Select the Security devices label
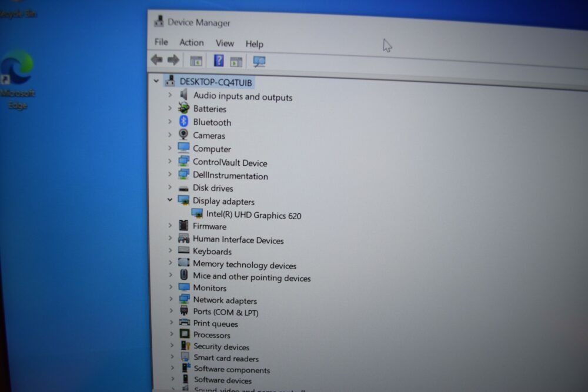This screenshot has height=392, width=588. (221, 346)
